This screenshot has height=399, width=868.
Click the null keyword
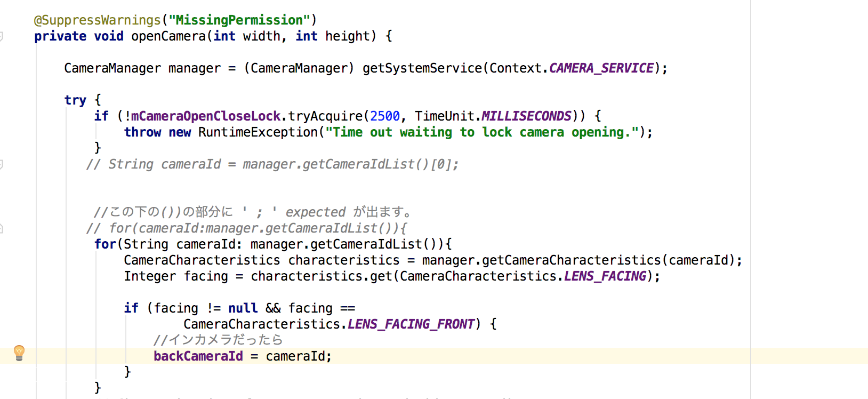[243, 308]
